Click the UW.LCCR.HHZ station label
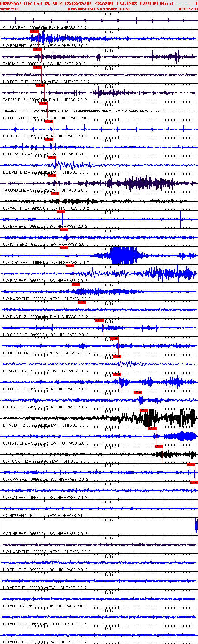The image size is (198, 644). [x=15, y=118]
